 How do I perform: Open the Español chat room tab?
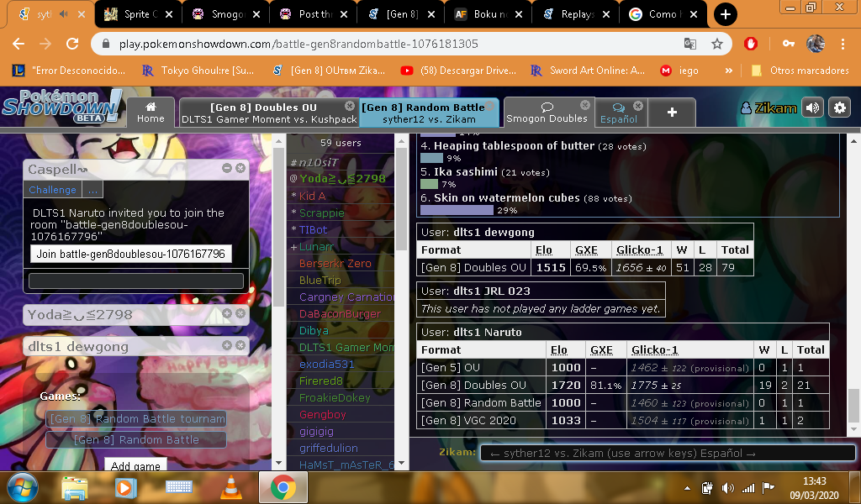pos(618,113)
